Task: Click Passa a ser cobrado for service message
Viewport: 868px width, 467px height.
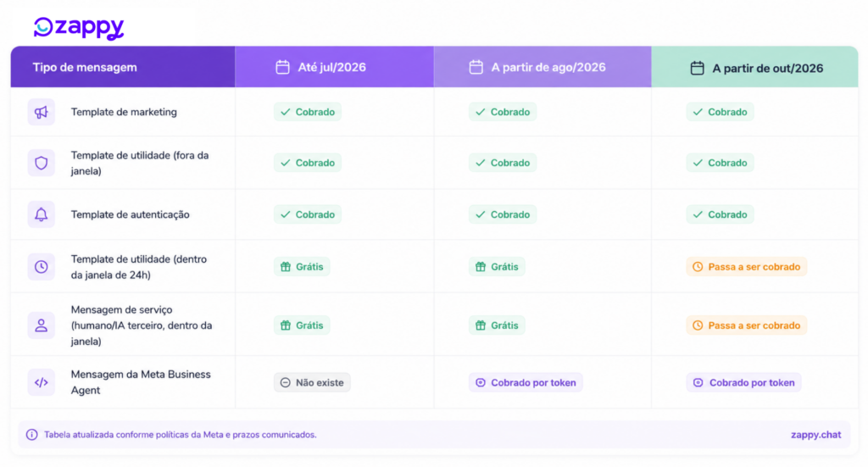Action: [x=747, y=325]
